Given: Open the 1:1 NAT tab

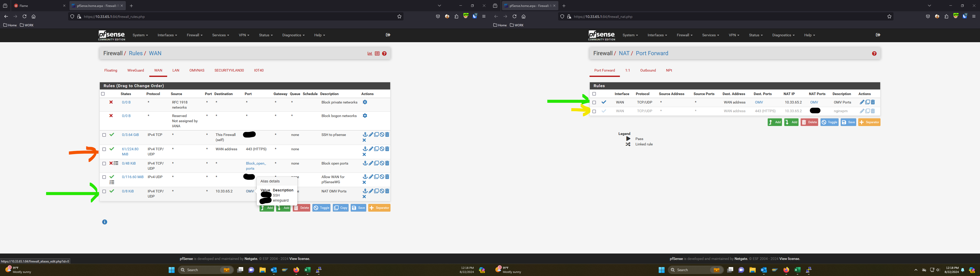Looking at the screenshot, I should (x=627, y=71).
